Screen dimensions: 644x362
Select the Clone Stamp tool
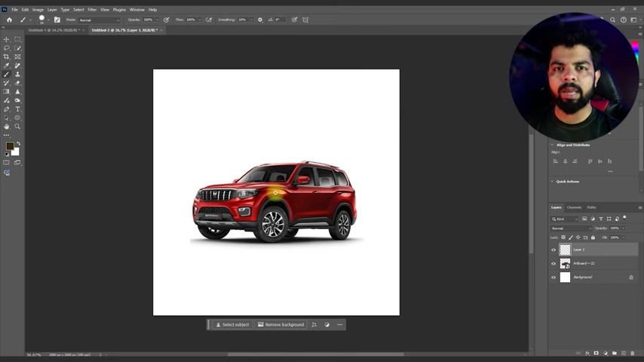click(x=17, y=75)
